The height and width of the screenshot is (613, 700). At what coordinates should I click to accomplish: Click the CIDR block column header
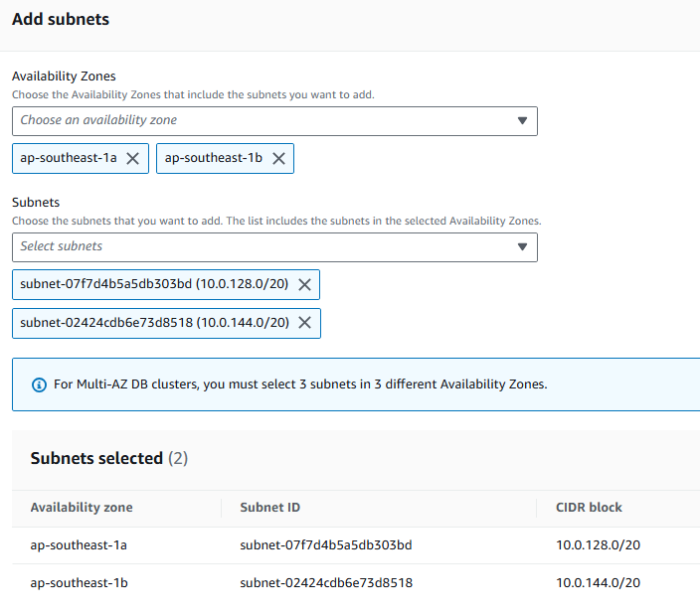click(589, 508)
